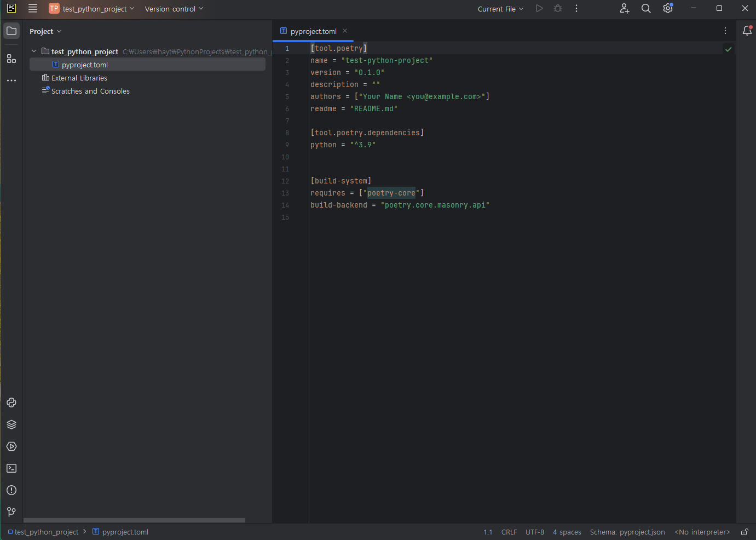Click the [tool.poetry] line in the editor

tap(339, 48)
